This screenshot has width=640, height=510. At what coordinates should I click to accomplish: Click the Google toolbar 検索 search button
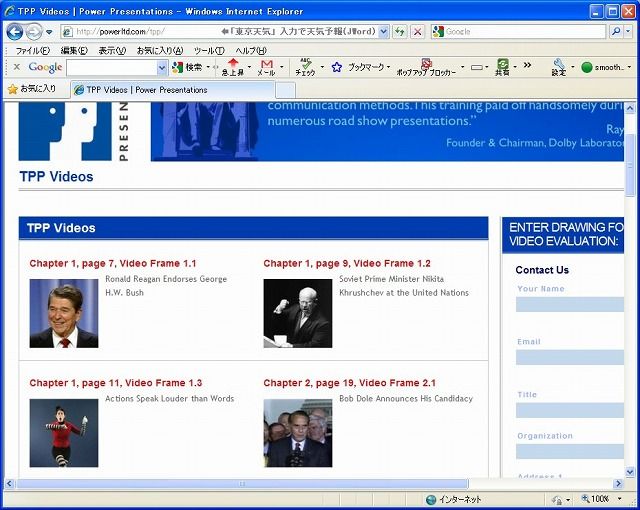point(187,67)
